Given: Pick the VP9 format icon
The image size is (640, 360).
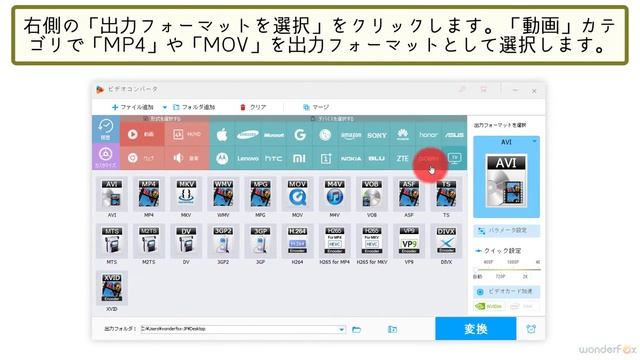Looking at the screenshot, I should point(409,241).
